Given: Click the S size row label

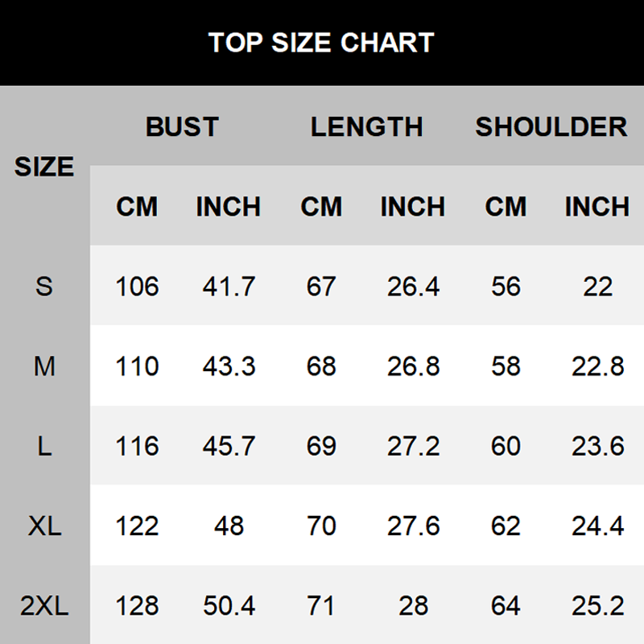Looking at the screenshot, I should 44,286.
